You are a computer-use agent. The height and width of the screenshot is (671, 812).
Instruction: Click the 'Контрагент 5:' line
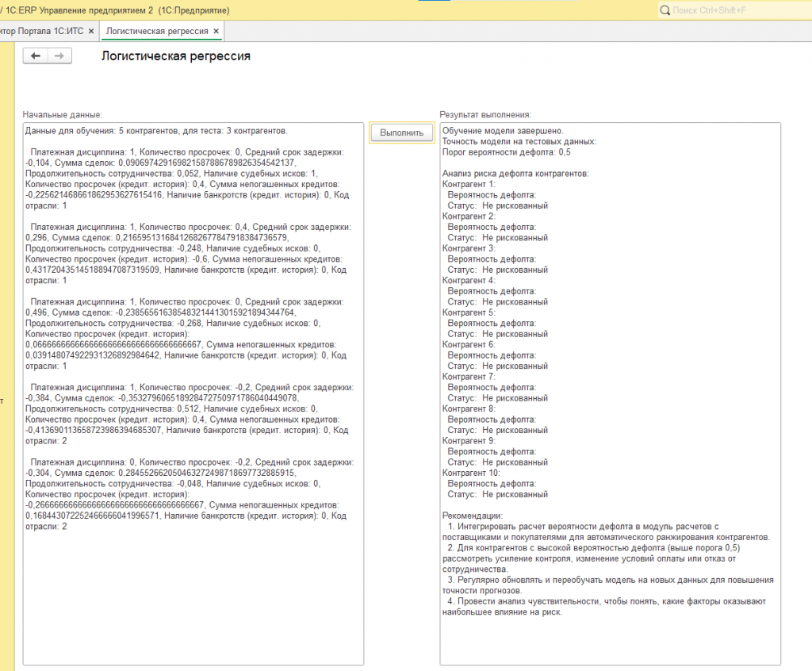point(469,313)
